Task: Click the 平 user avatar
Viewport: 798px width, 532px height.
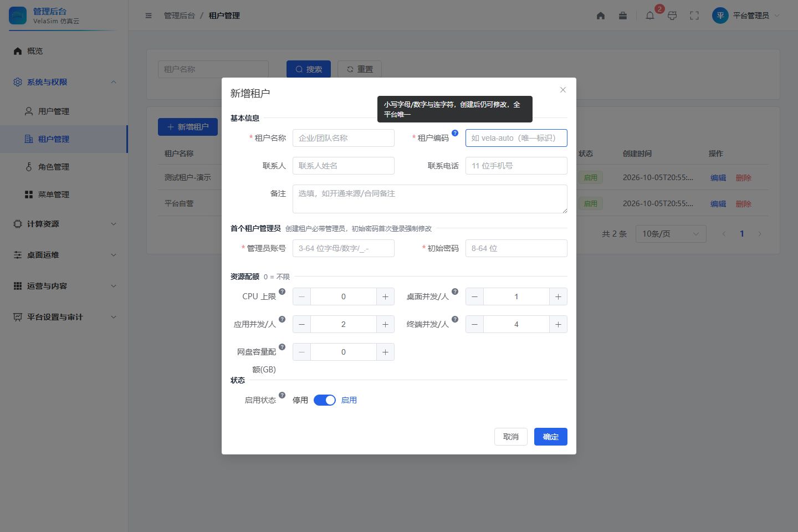Action: coord(720,16)
